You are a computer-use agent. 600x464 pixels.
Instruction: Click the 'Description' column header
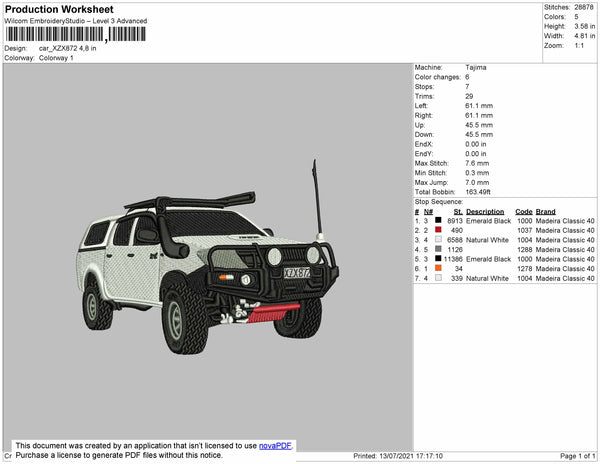485,212
